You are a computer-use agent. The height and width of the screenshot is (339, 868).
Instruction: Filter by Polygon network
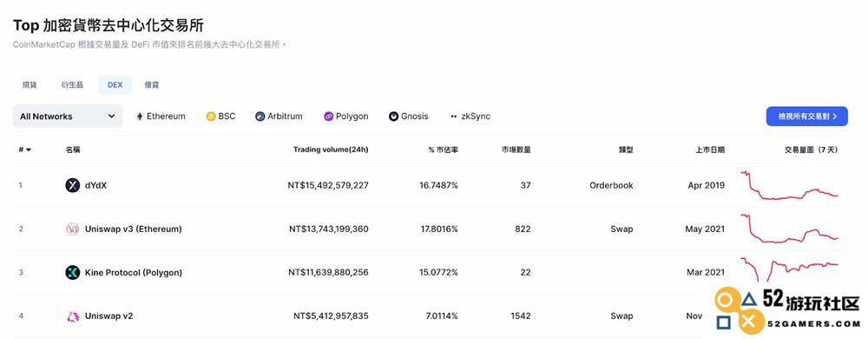(x=346, y=116)
